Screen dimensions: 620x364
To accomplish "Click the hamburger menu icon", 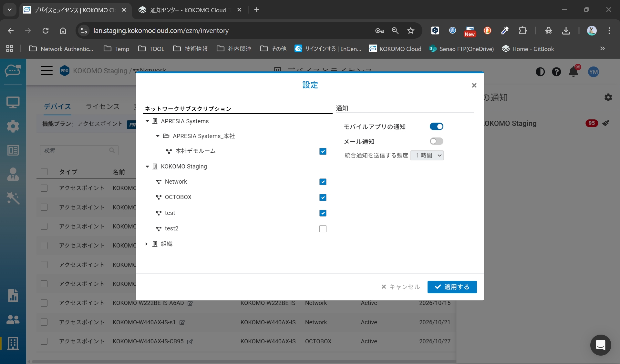I will point(46,71).
